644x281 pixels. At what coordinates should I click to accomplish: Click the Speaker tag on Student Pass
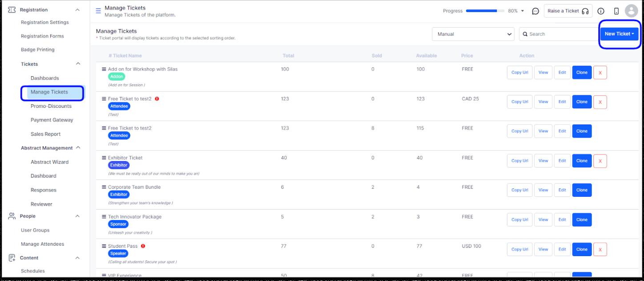(118, 253)
